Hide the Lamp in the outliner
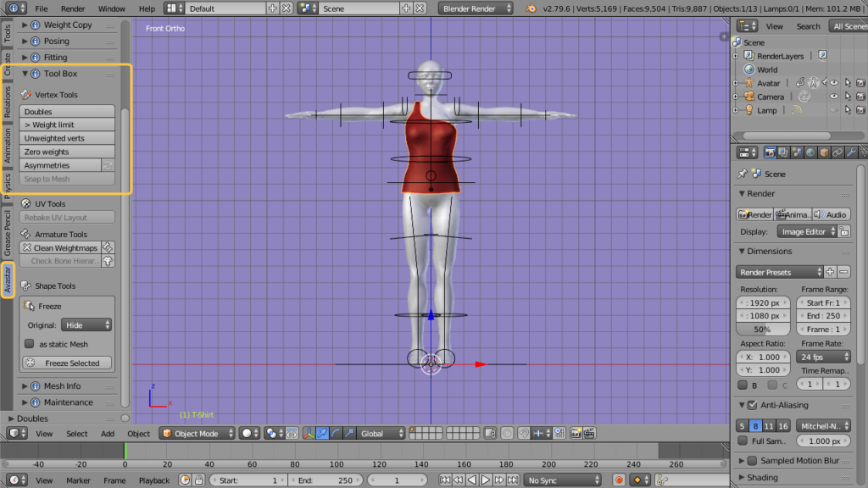Screen dimensions: 868x488 pos(834,110)
